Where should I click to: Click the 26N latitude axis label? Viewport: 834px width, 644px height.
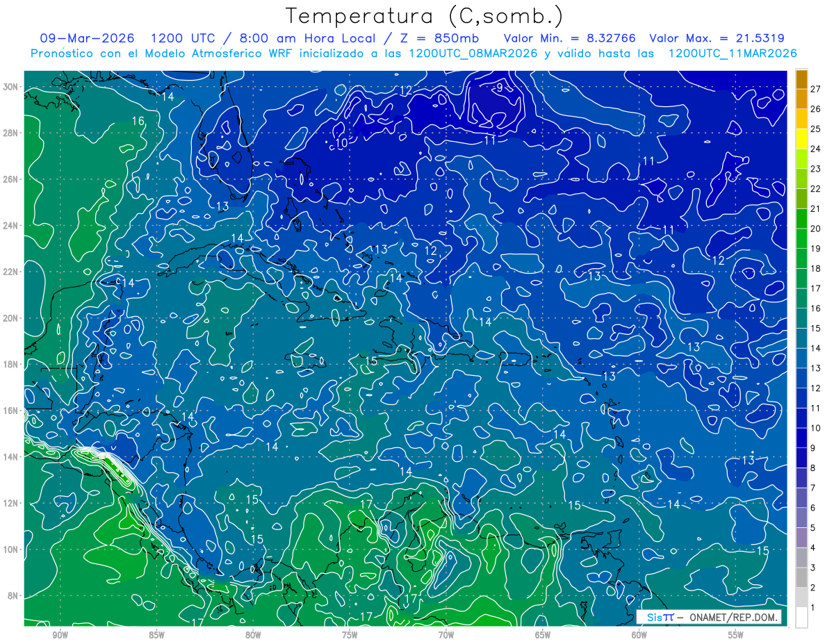point(11,179)
